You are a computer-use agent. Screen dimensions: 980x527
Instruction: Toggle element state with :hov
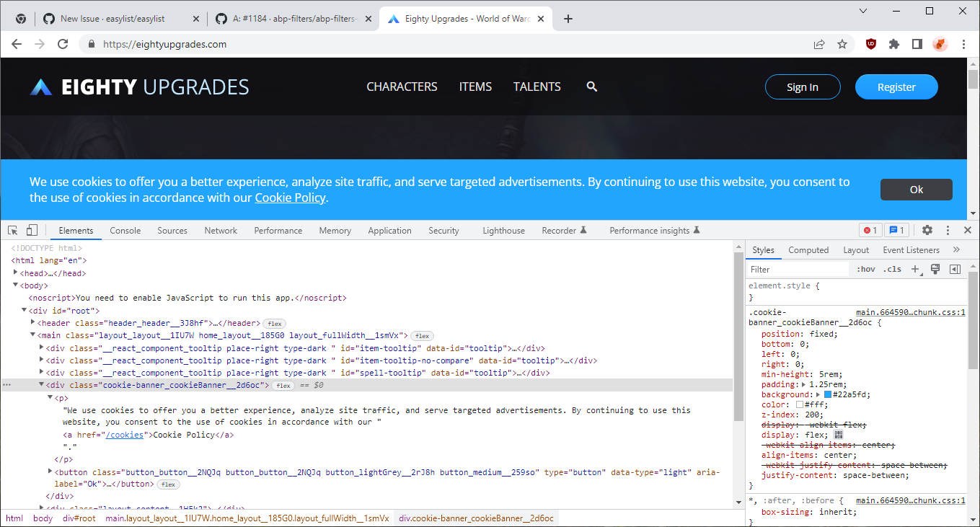click(x=865, y=268)
